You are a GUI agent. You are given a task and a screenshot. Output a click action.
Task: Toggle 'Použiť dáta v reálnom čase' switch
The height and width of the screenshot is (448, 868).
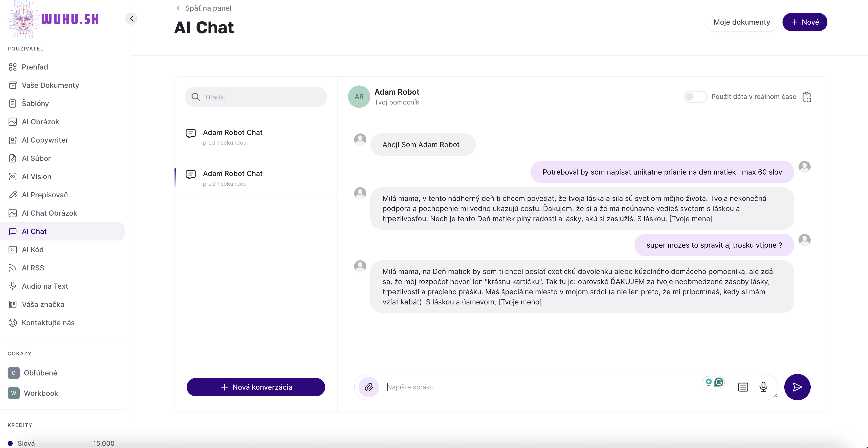click(695, 97)
